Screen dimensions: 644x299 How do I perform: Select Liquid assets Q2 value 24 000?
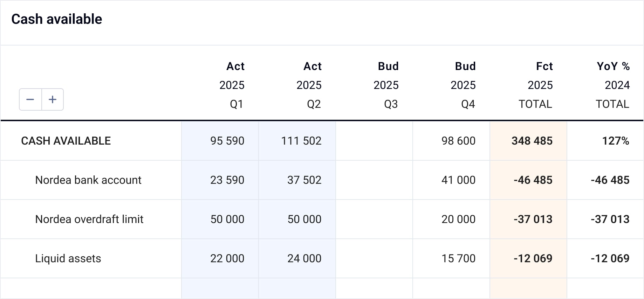(304, 258)
